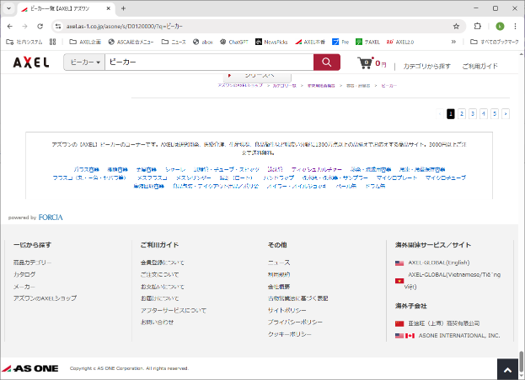Open the サイトポリシー footer link
The image size is (525, 380).
pos(287,310)
